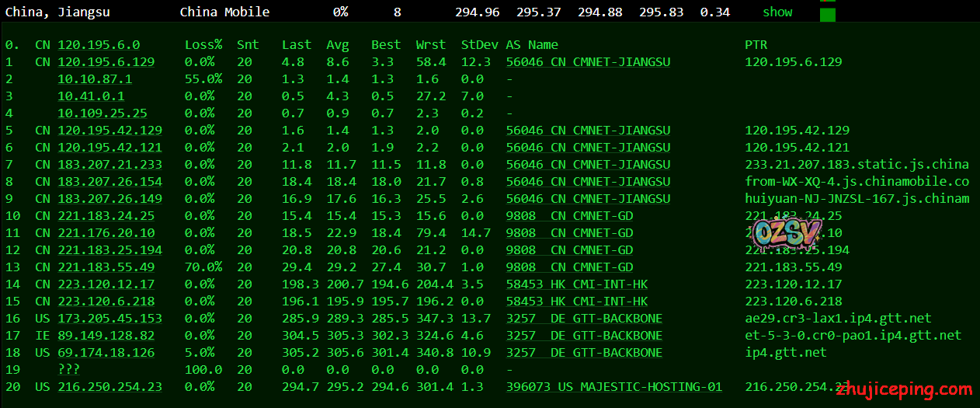Screen dimensions: 980x408
Task: Click the 173.205.45.153 IP link
Action: coord(109,319)
